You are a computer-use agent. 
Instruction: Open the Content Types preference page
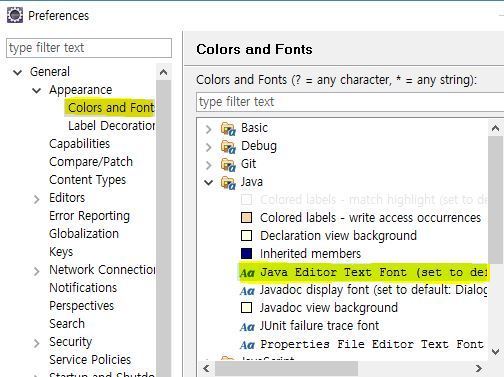pos(87,180)
